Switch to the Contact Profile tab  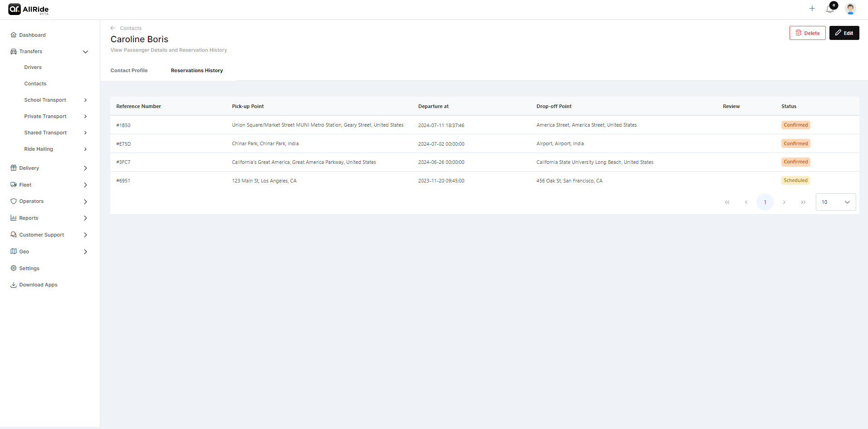pos(129,70)
